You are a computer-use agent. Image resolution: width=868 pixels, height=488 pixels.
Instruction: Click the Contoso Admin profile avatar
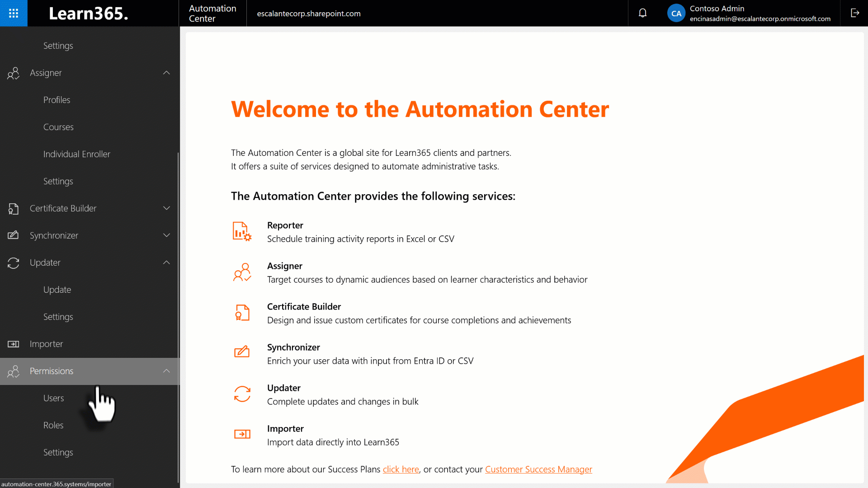(676, 13)
